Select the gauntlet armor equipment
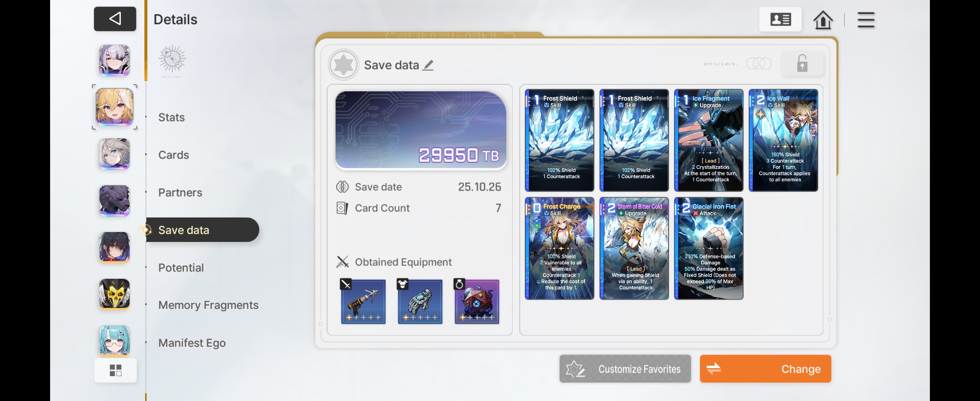Viewport: 980px width, 401px height. coord(419,302)
